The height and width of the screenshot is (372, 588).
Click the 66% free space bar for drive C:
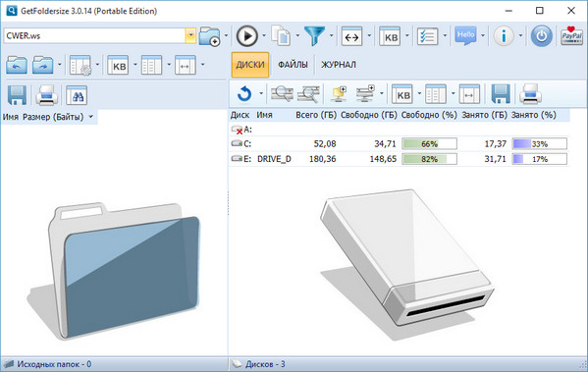click(429, 144)
